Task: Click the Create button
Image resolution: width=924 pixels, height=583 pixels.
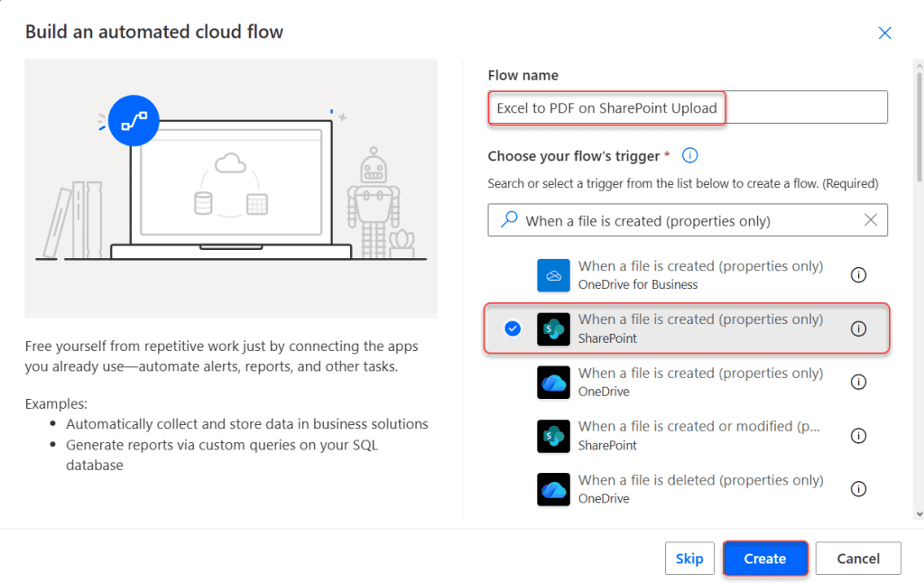Action: coord(765,559)
